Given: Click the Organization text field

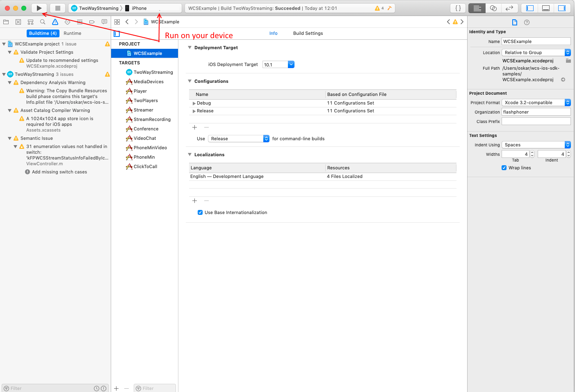Looking at the screenshot, I should click(536, 112).
